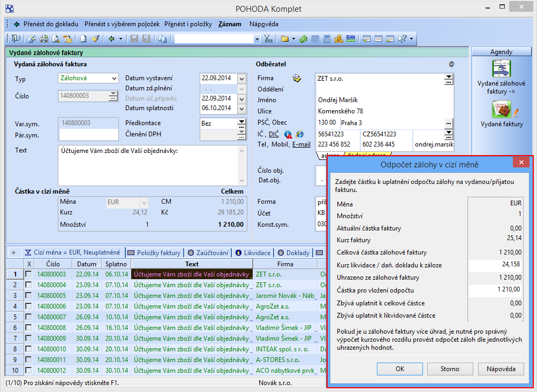Open the dropdown arrow next to back arrow
Viewport: 537px width, 392px height.
tap(120, 39)
